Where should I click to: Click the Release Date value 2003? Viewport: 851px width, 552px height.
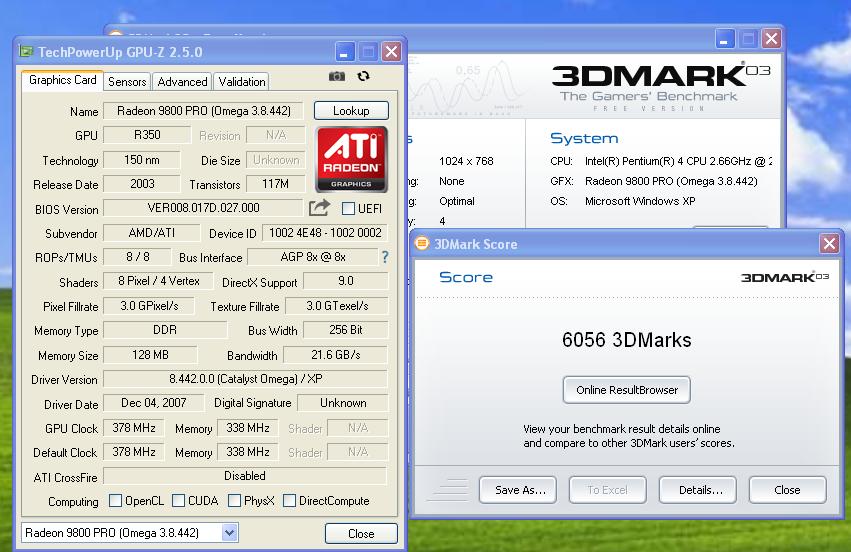click(x=142, y=184)
